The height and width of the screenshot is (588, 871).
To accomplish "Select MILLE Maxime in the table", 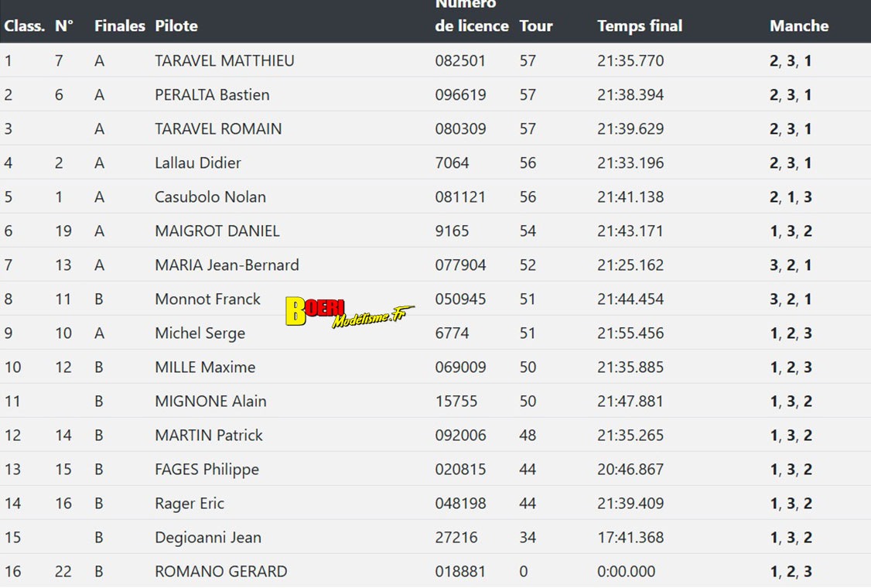I will click(205, 367).
